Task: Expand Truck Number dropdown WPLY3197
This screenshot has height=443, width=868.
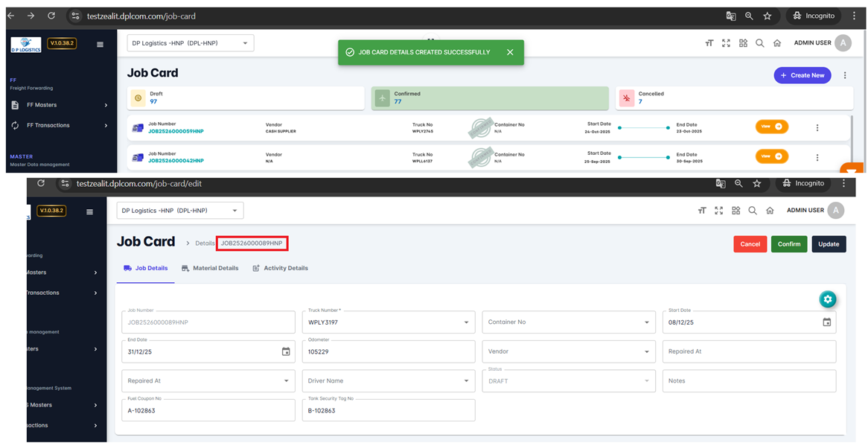Action: [x=467, y=322]
